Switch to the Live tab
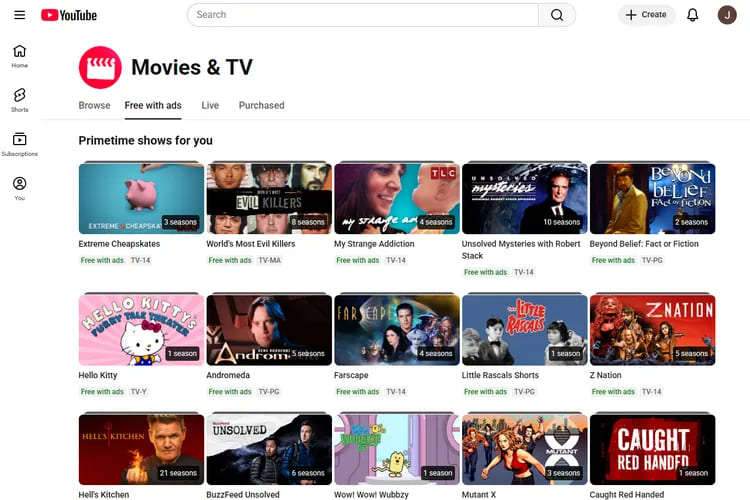Viewport: 750px width, 500px height. (x=210, y=105)
